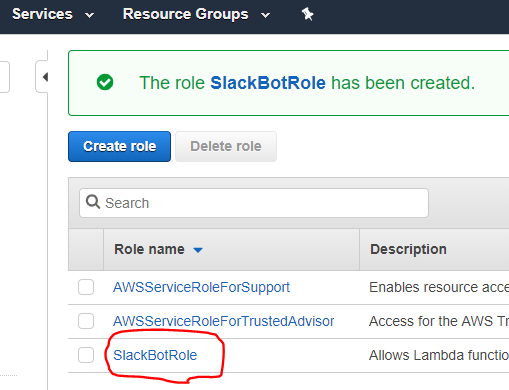Click description 'Access for the AWS Tr'
Image resolution: width=509 pixels, height=390 pixels.
coord(439,321)
